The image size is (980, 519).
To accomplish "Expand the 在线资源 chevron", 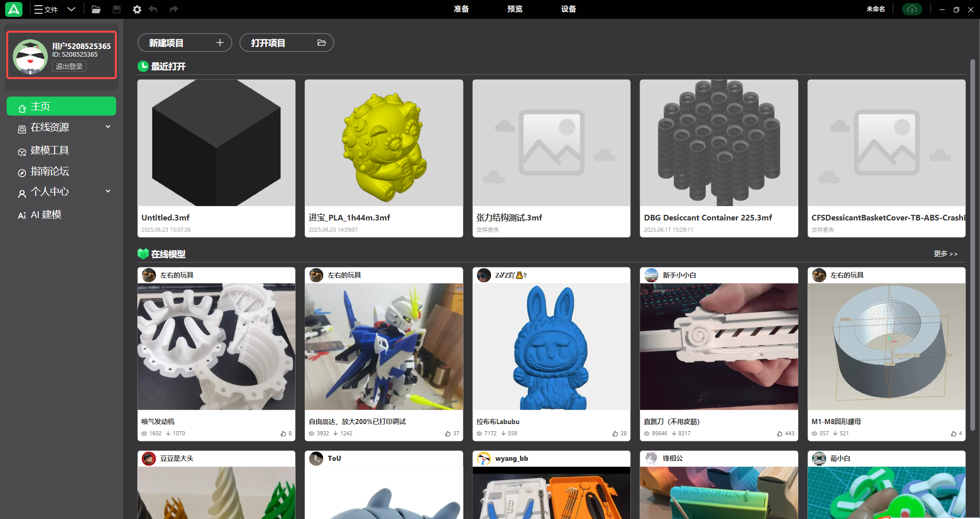I will tap(108, 127).
